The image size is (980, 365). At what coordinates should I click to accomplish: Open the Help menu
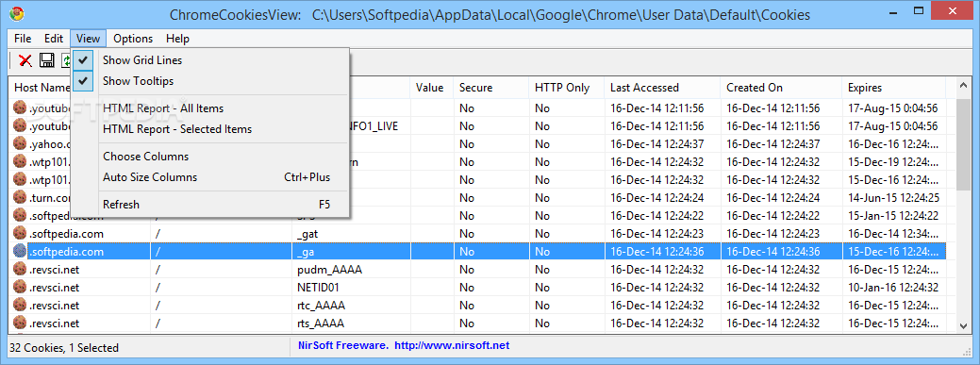[x=177, y=39]
